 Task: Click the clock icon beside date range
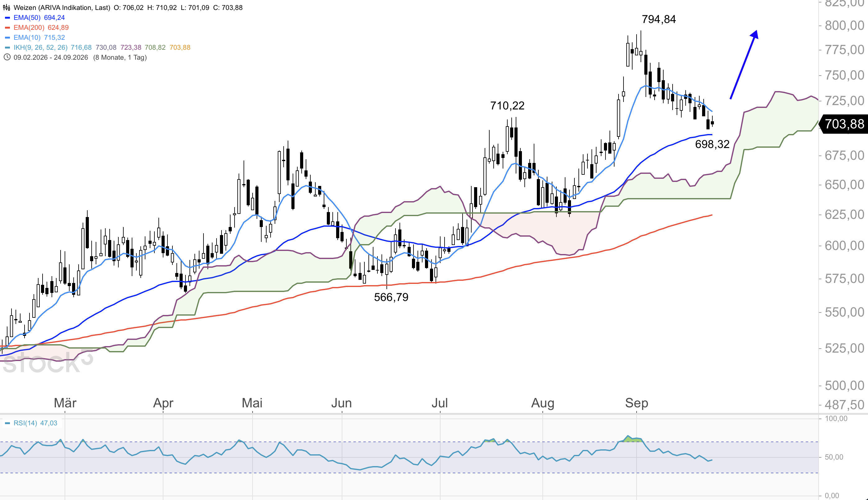coord(7,57)
